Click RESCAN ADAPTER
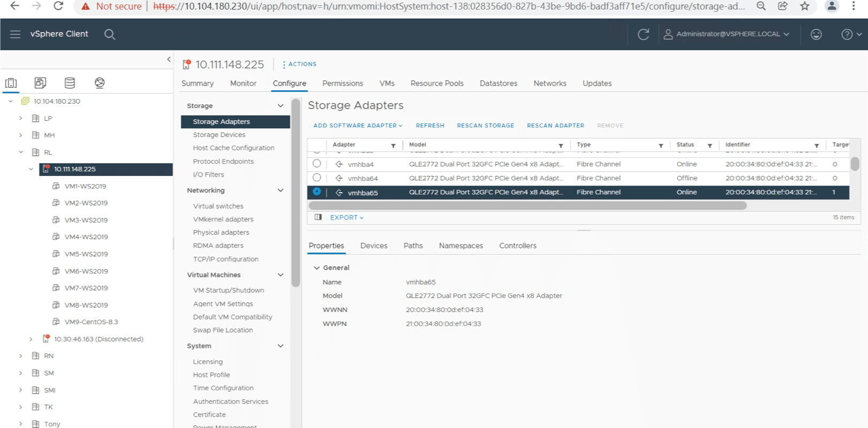Viewport: 868px width, 428px height. [555, 126]
